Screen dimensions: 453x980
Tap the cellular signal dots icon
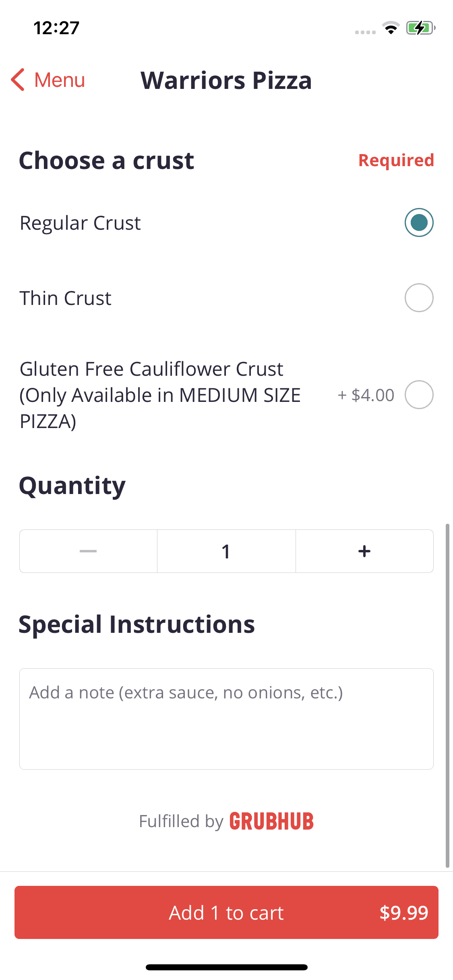(x=365, y=32)
